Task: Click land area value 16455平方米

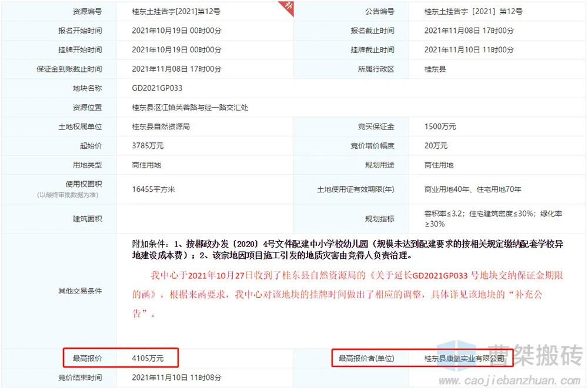Action: [153, 189]
